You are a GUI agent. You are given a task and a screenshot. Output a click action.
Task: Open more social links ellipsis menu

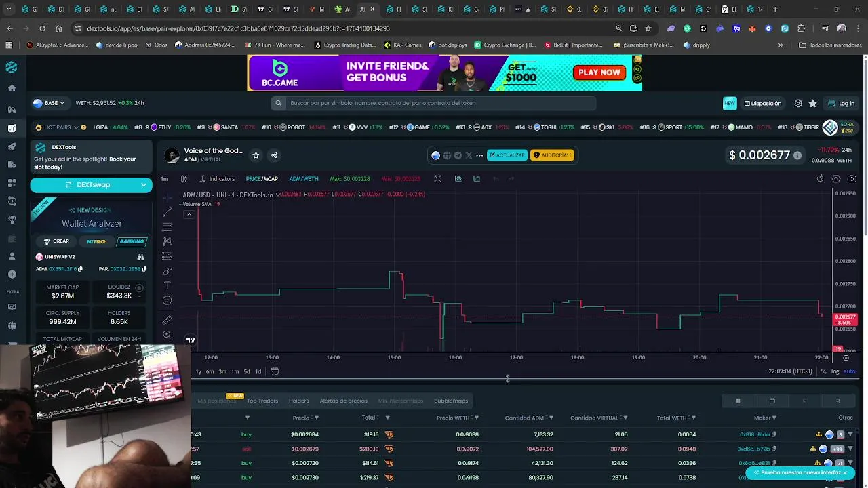(479, 155)
